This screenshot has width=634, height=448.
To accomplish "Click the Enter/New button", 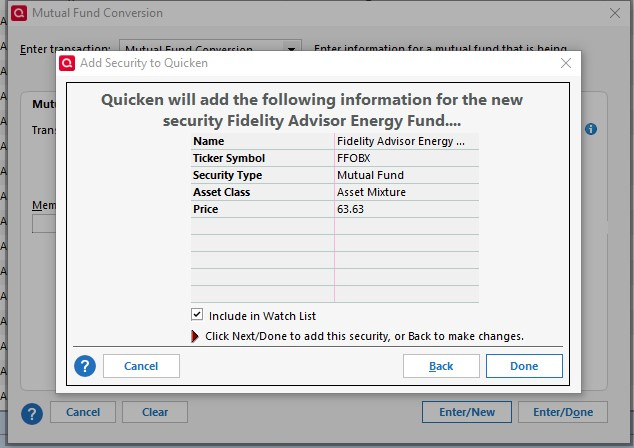I will click(467, 412).
